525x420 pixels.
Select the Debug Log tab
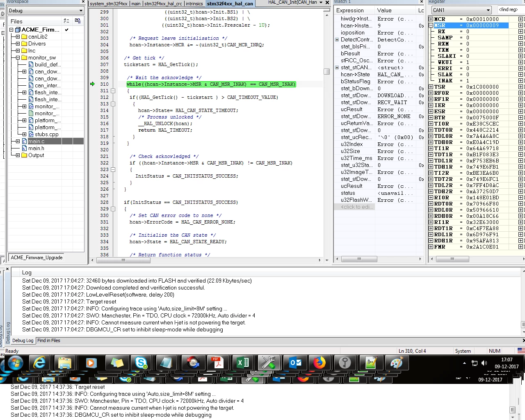(x=23, y=340)
